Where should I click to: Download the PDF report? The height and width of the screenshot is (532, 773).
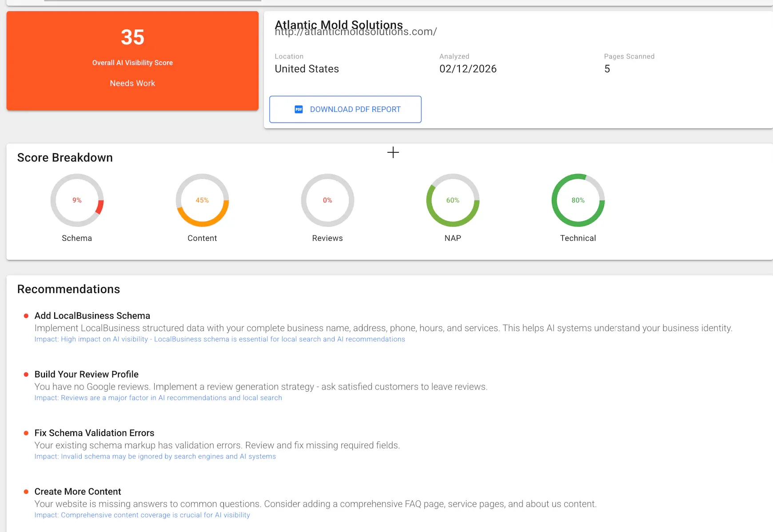tap(345, 109)
